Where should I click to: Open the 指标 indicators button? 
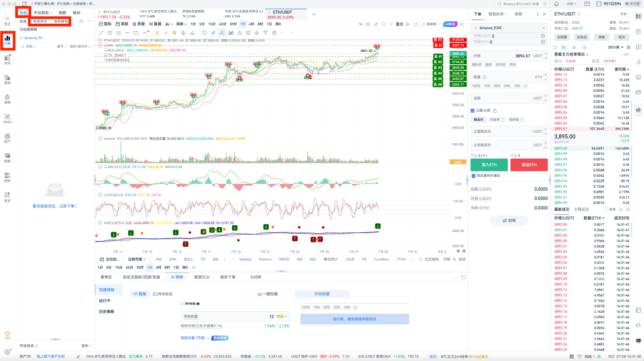105,24
